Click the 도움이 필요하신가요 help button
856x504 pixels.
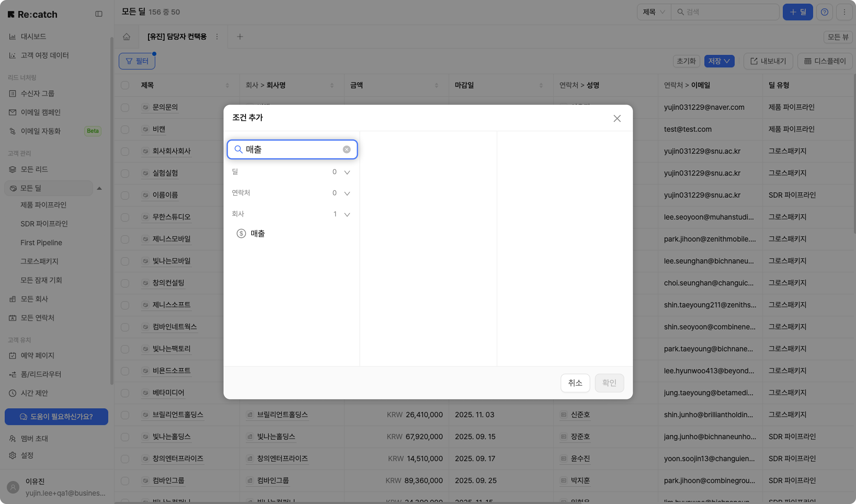tap(56, 417)
